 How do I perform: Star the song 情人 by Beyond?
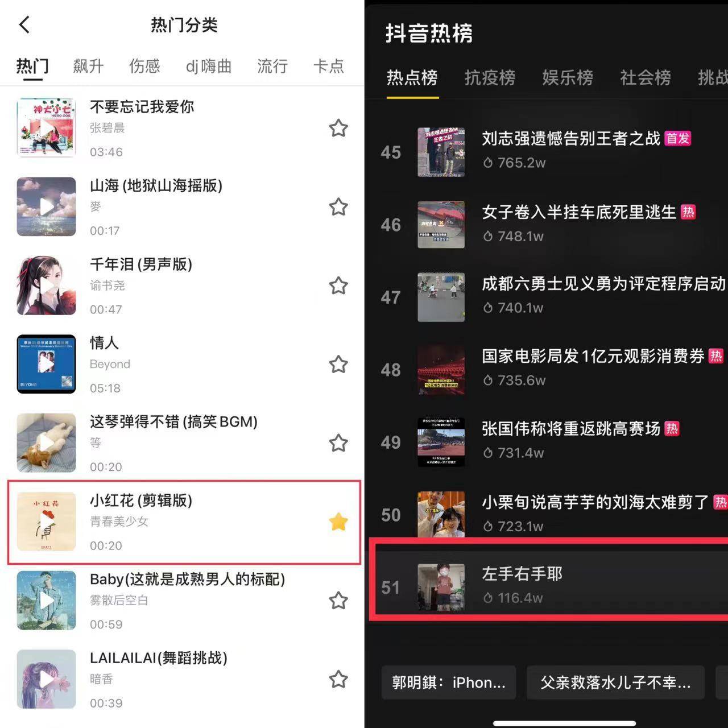click(338, 364)
